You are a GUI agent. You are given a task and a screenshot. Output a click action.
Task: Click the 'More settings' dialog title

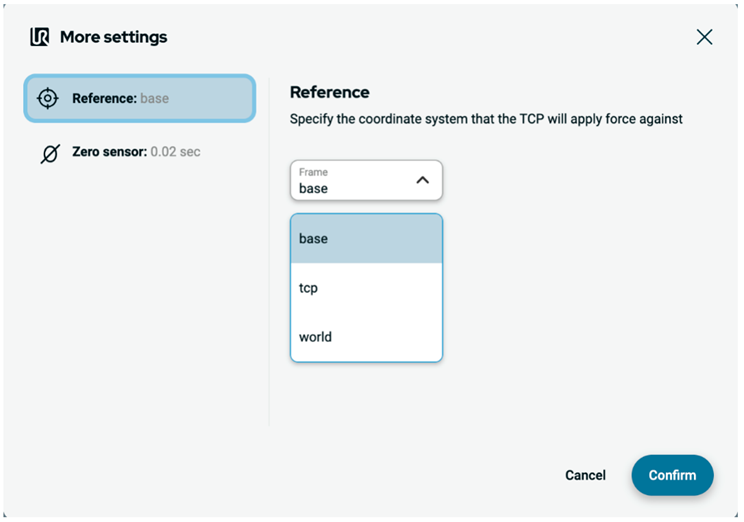click(x=113, y=37)
